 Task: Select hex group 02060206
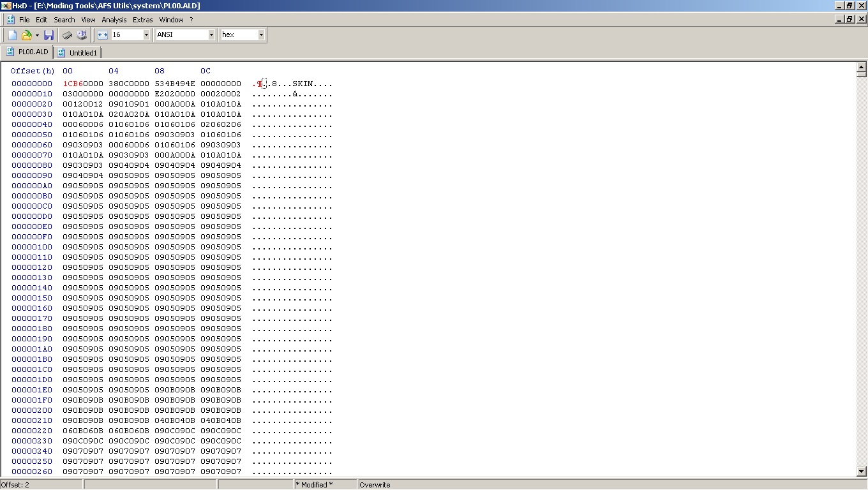(221, 124)
